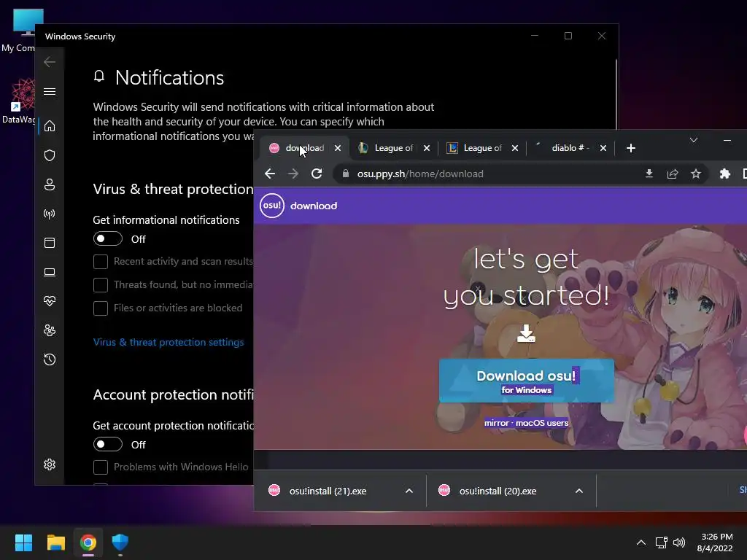Open osu!install (20).exe downloaded file
The height and width of the screenshot is (560, 747).
tap(498, 491)
